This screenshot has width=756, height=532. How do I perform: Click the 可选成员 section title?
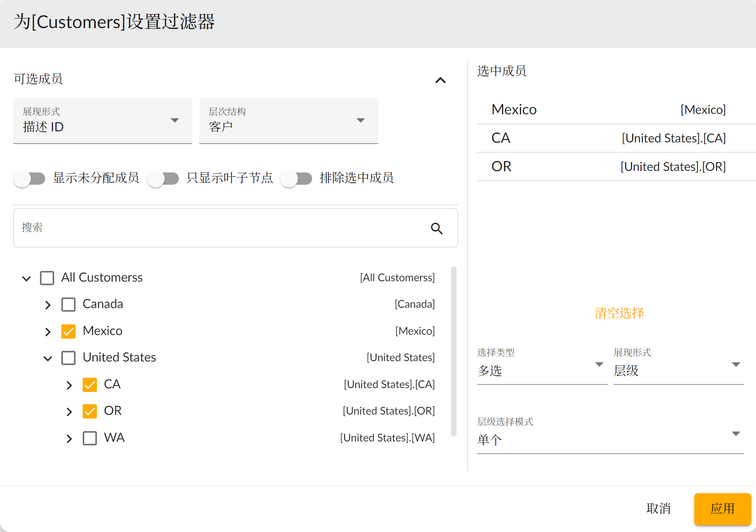[x=38, y=79]
